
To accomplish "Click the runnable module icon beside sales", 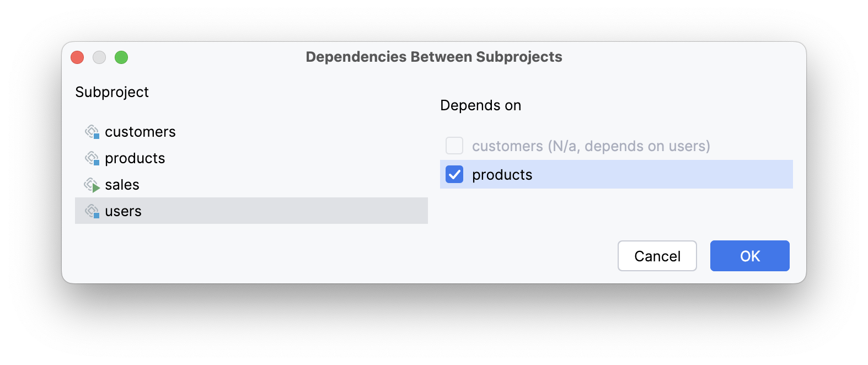I will [x=93, y=184].
